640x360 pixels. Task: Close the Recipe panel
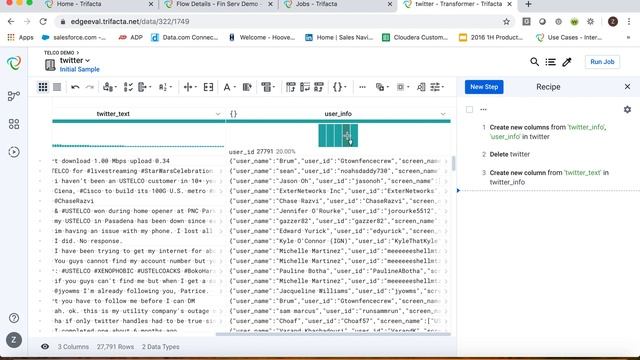click(x=627, y=87)
